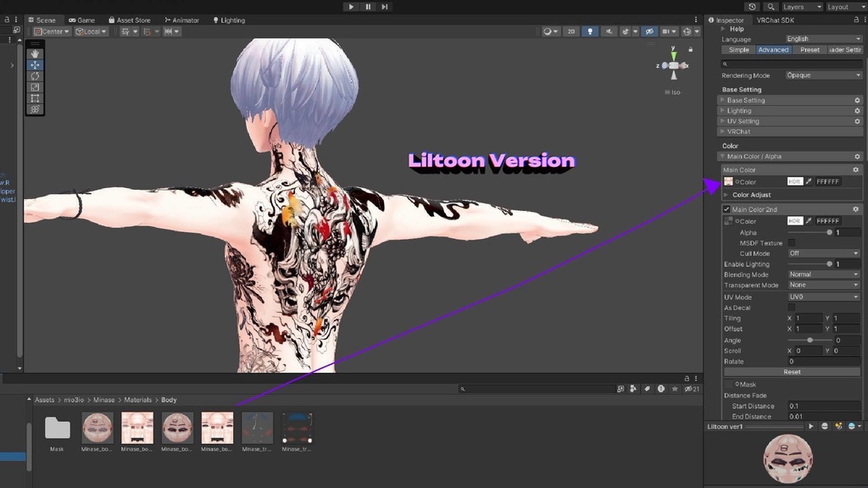This screenshot has width=868, height=488.
Task: Click the scene orientation gizmo lock
Action: (690, 50)
